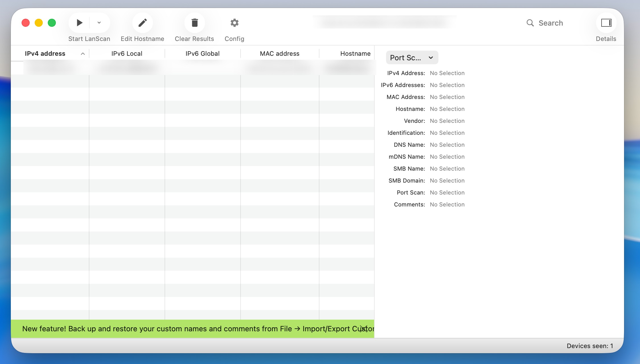640x364 pixels.
Task: Sort by the Hostname column
Action: (355, 54)
